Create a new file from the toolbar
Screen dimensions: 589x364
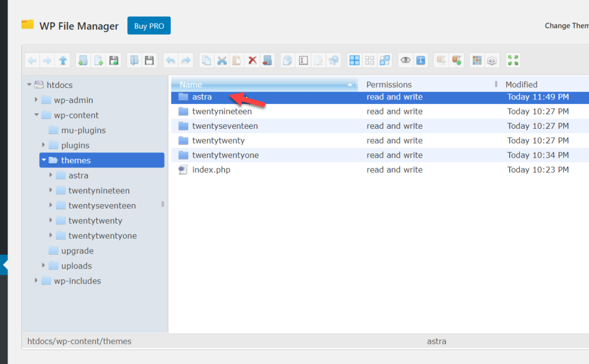coord(98,60)
